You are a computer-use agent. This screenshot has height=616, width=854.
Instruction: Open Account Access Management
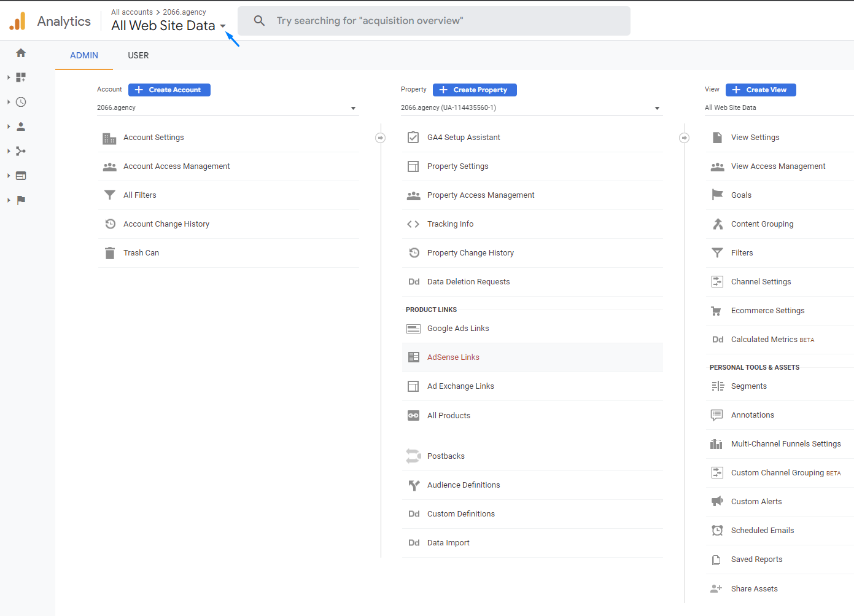coord(228,166)
